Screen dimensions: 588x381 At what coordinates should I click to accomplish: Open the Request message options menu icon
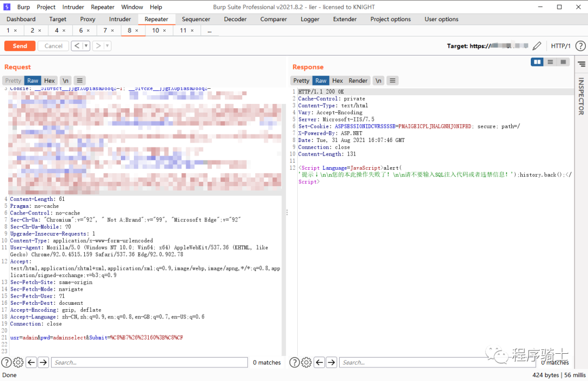pyautogui.click(x=79, y=81)
